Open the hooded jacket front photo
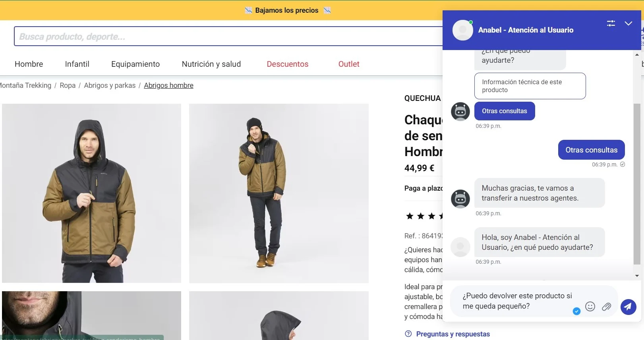This screenshot has height=340, width=644. (x=91, y=193)
